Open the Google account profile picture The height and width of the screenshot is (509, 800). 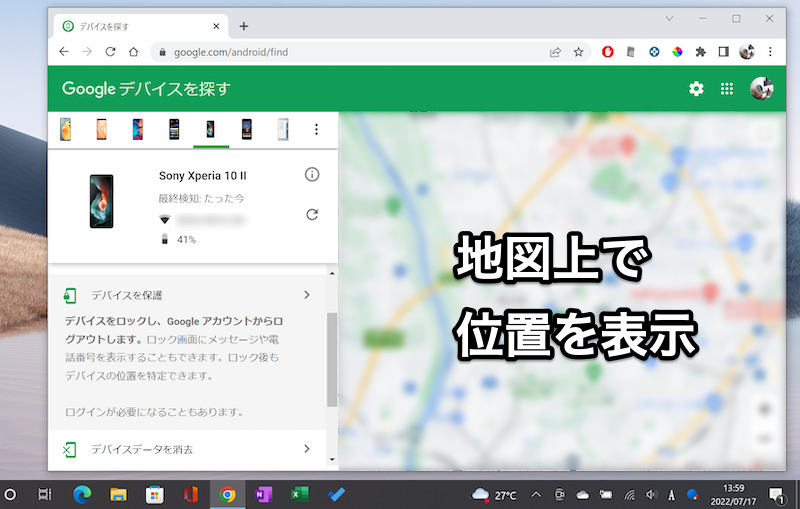click(x=761, y=89)
